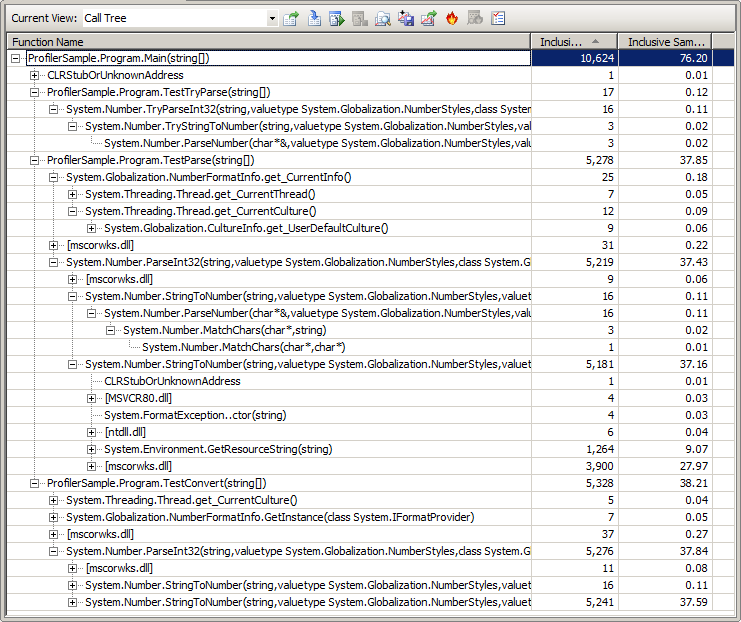Click the flame hot path icon

(452, 18)
